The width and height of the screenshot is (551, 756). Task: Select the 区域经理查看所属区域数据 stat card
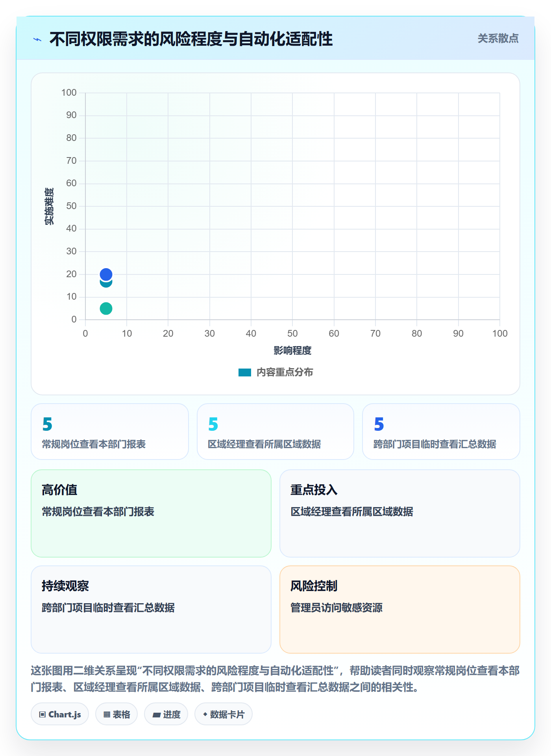(275, 432)
